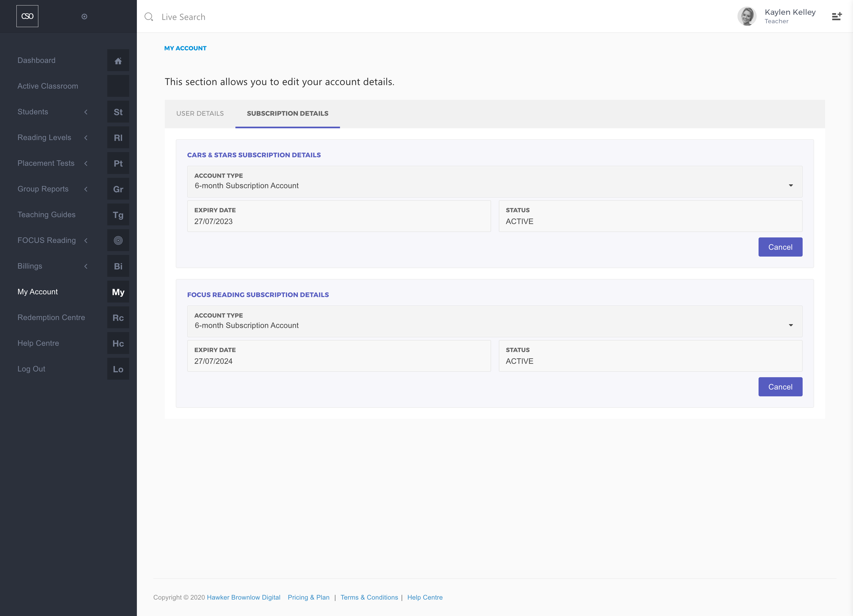Click the Lo Log Out icon tile
Screen dimensions: 853x616
click(118, 369)
